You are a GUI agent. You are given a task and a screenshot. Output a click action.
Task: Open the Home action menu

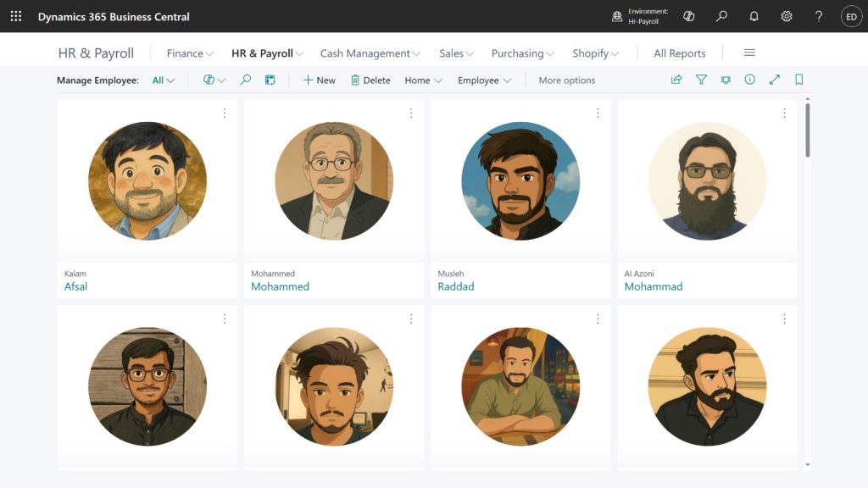coord(423,80)
